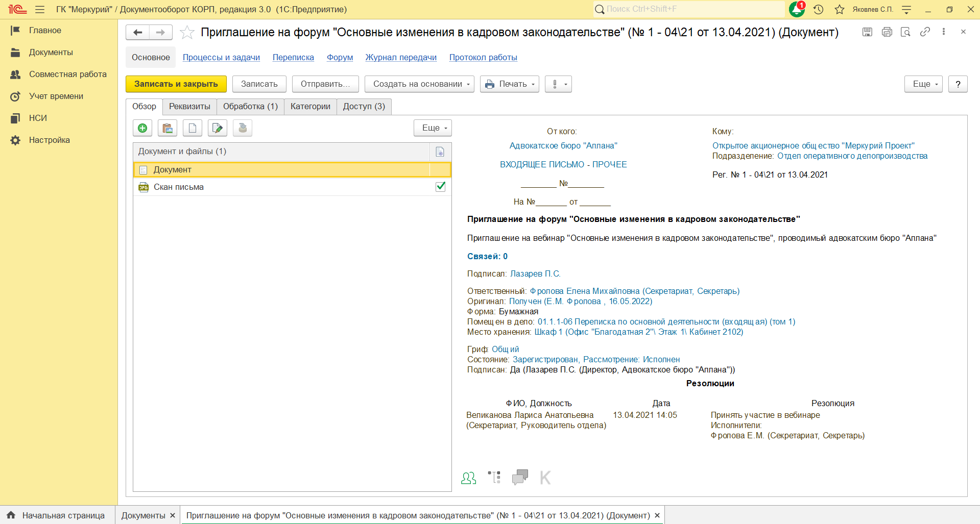Open the vertical dots options menu
Viewport: 980px width, 524px height.
point(944,32)
